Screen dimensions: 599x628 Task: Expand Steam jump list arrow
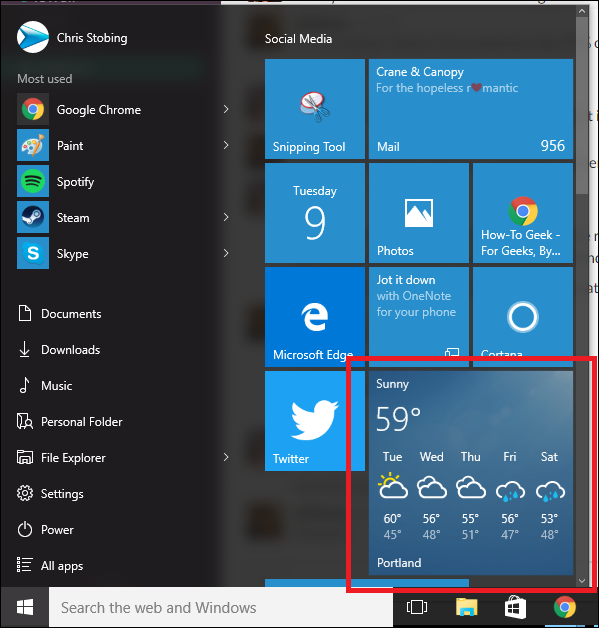tap(226, 217)
